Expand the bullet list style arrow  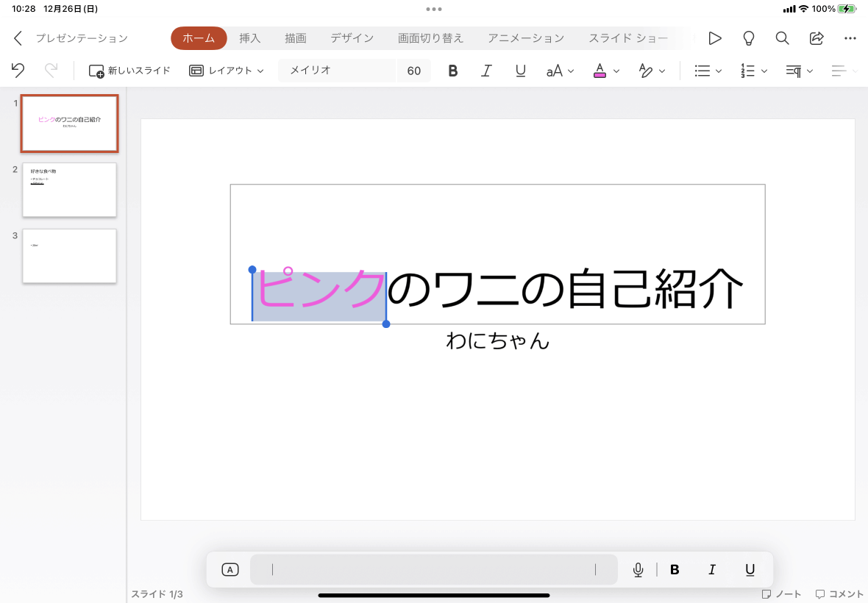(x=719, y=71)
